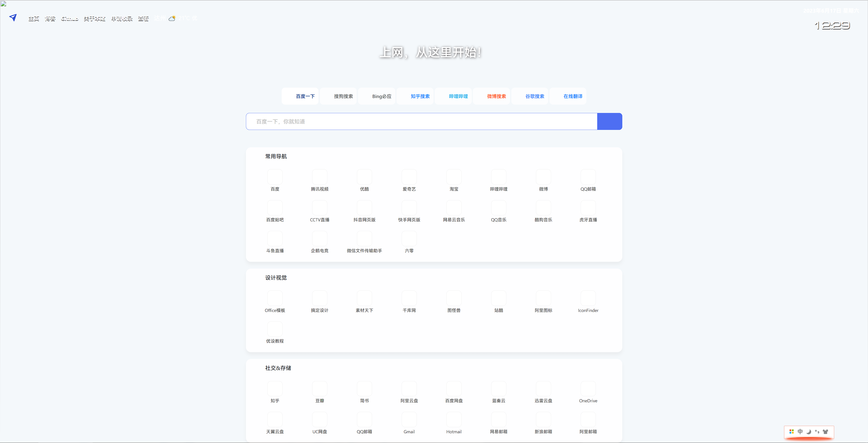
Task: Click the colorful Microsoft logo in IME bar
Action: (x=792, y=431)
